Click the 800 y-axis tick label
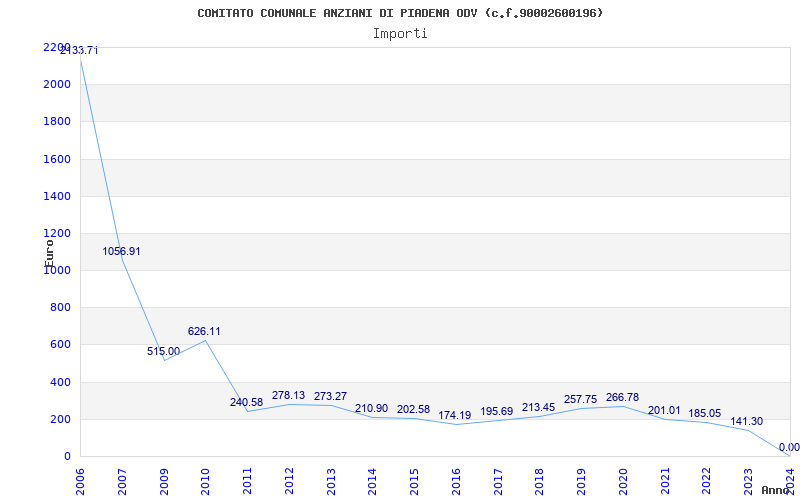 point(60,308)
